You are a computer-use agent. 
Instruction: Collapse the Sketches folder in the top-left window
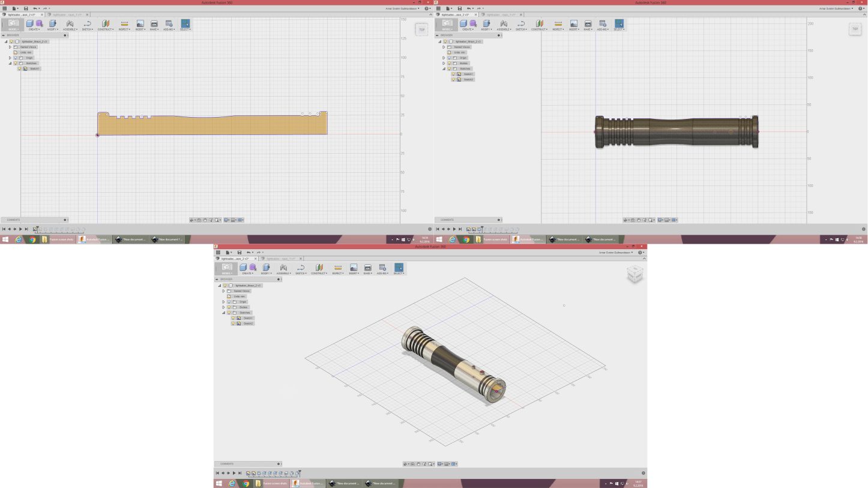(x=10, y=63)
